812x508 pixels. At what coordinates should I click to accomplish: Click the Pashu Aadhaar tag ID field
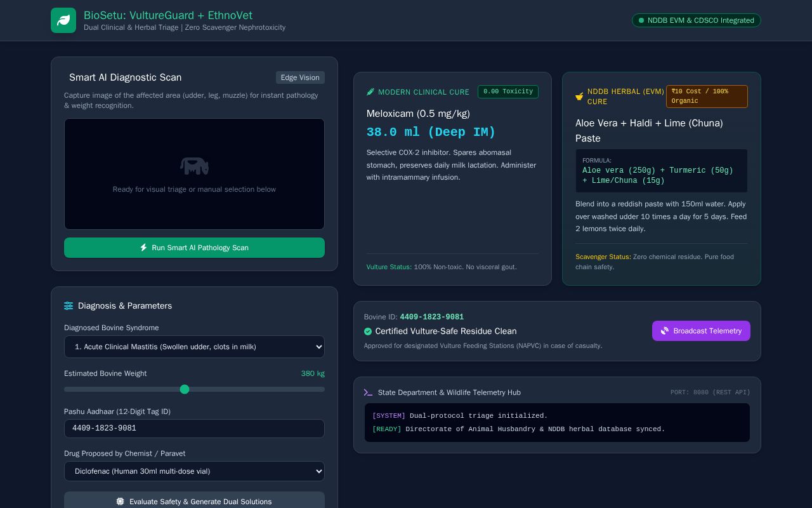(194, 429)
